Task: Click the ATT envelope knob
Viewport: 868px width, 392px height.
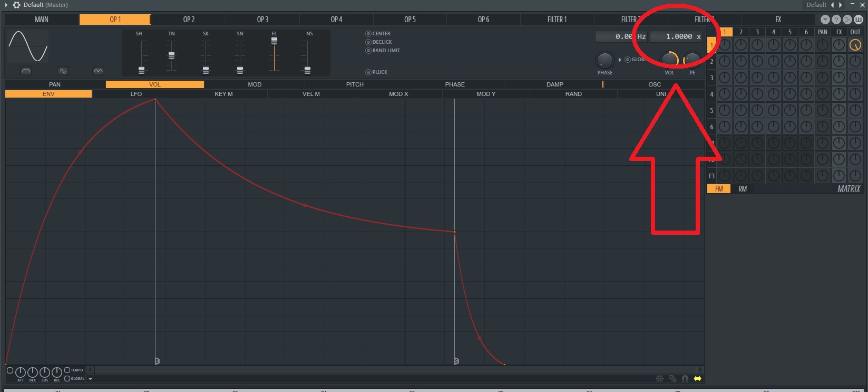Action: (x=21, y=372)
